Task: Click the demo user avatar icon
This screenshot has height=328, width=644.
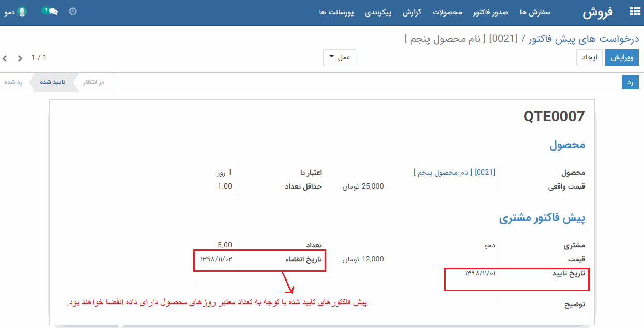Action: pyautogui.click(x=22, y=11)
